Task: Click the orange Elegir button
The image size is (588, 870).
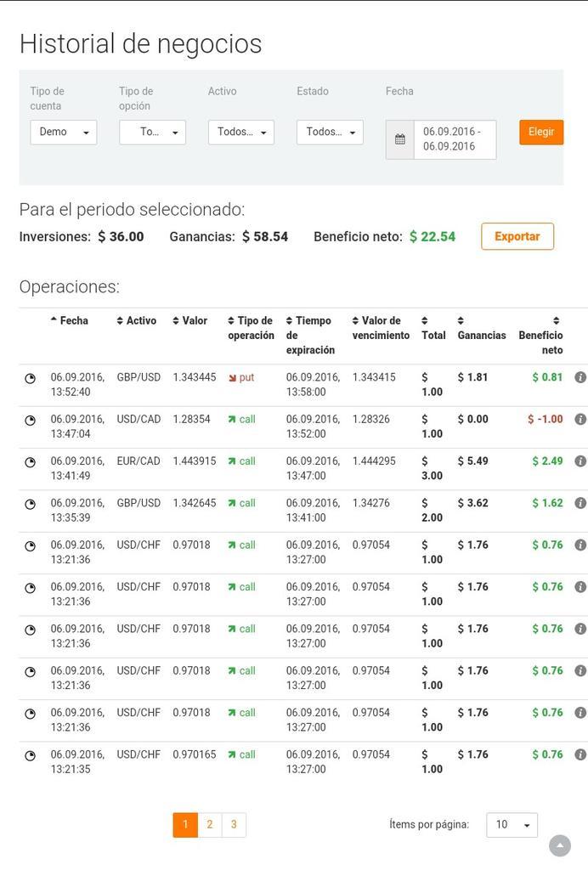Action: pos(541,132)
